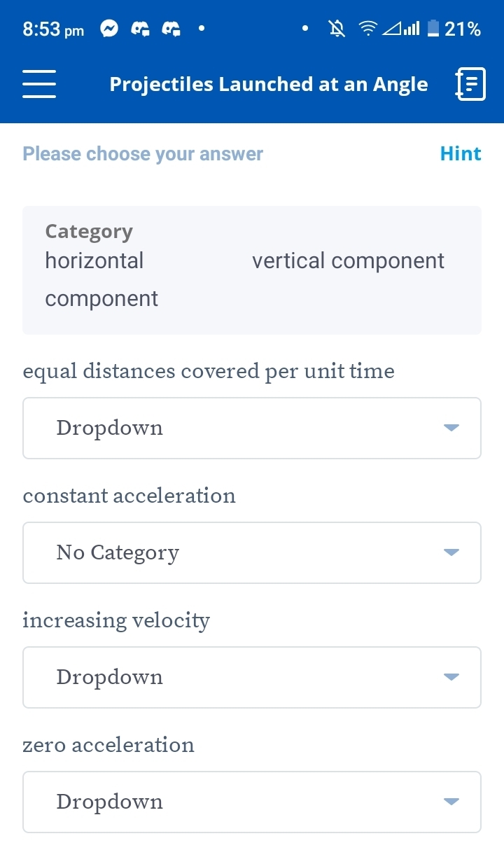
Task: Tap the muted notifications bell icon
Action: pyautogui.click(x=337, y=29)
